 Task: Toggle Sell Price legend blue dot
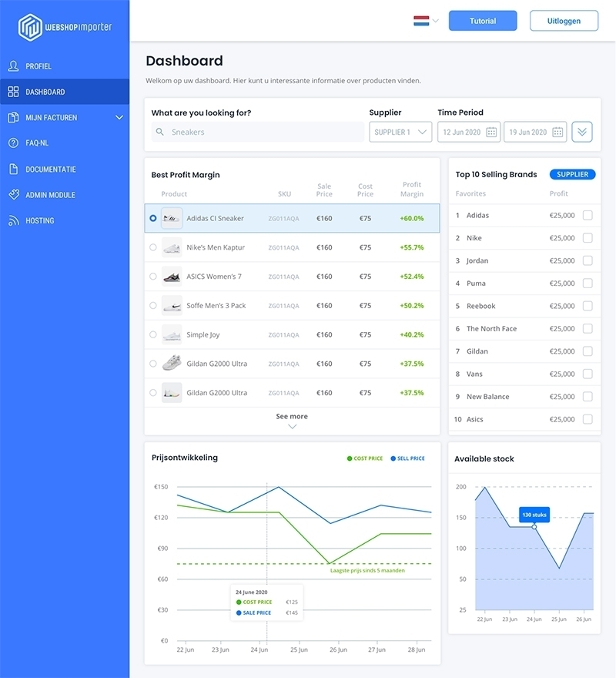[393, 458]
